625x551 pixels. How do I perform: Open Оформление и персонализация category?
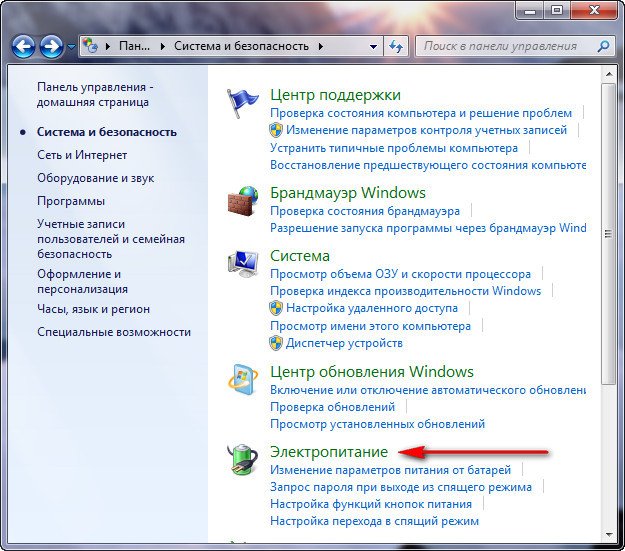(x=82, y=281)
